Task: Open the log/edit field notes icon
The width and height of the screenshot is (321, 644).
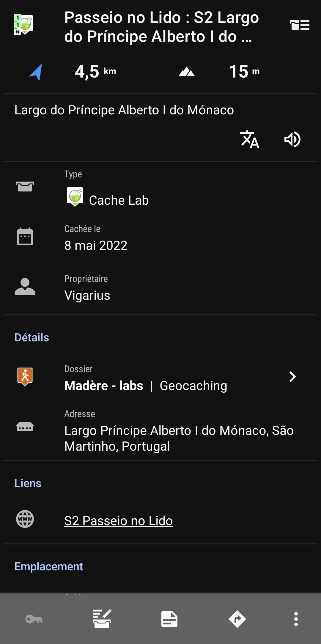Action: (x=102, y=619)
